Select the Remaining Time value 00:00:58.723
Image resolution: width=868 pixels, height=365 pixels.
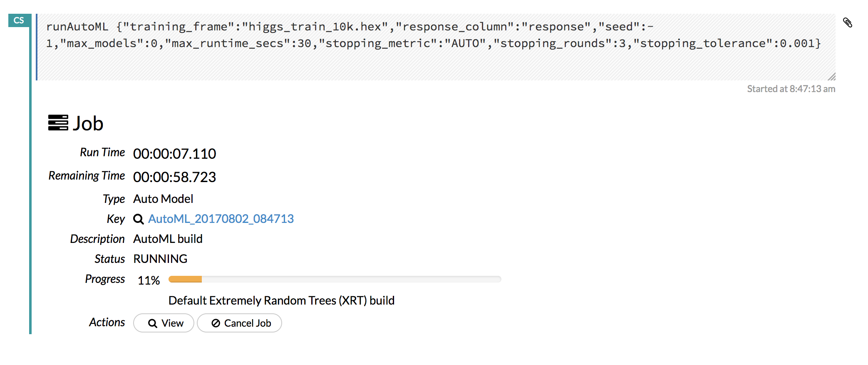pyautogui.click(x=175, y=177)
